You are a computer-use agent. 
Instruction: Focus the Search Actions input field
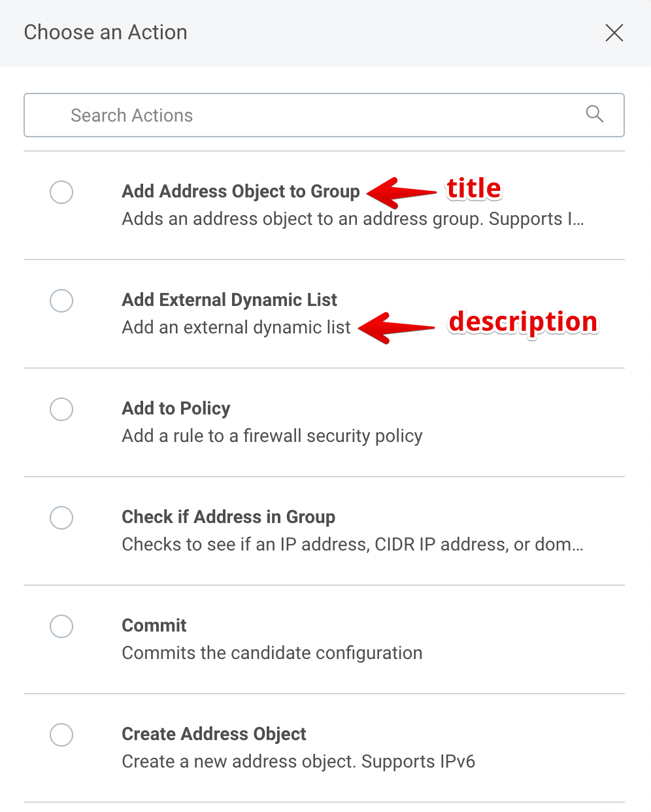click(x=314, y=115)
